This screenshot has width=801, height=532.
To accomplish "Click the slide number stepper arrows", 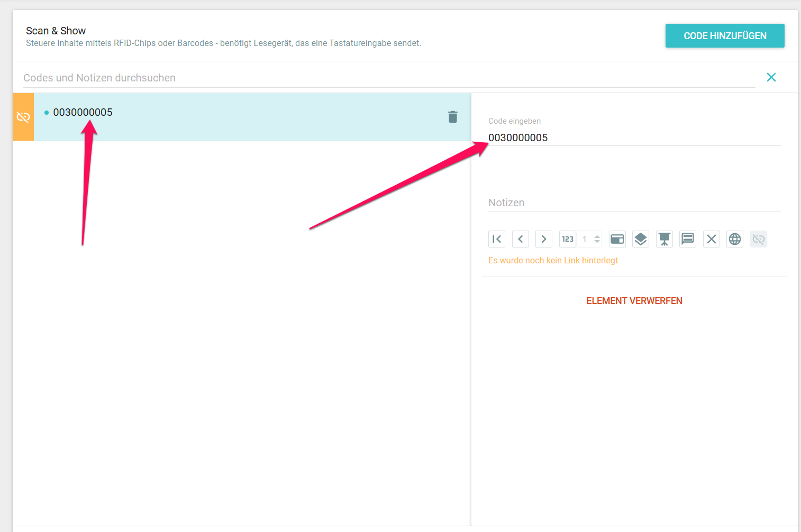I will click(597, 239).
